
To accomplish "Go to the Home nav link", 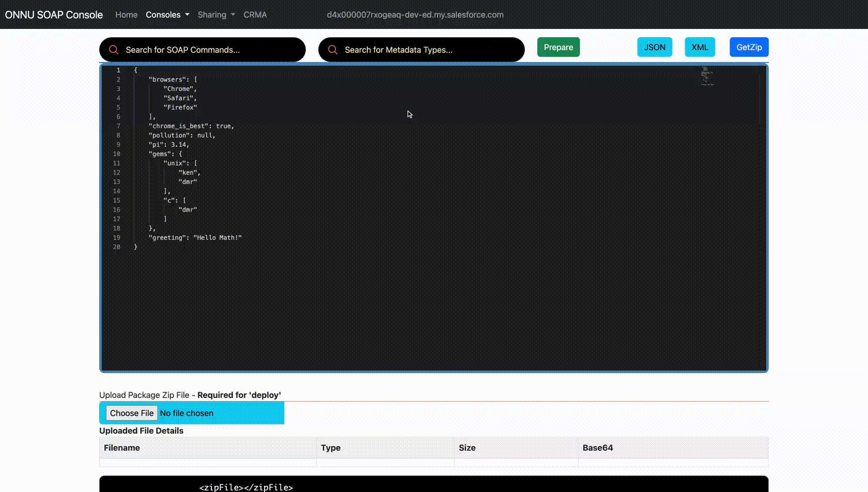I will click(126, 14).
